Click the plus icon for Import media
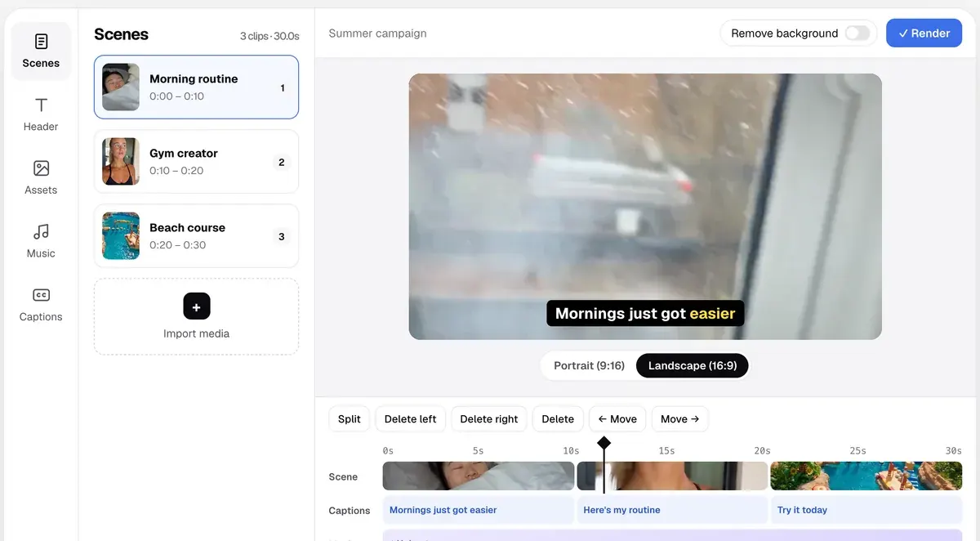980x541 pixels. tap(196, 306)
